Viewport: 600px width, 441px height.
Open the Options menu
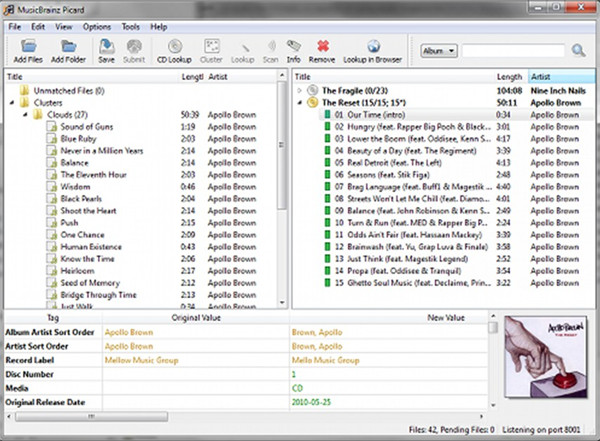pos(97,26)
